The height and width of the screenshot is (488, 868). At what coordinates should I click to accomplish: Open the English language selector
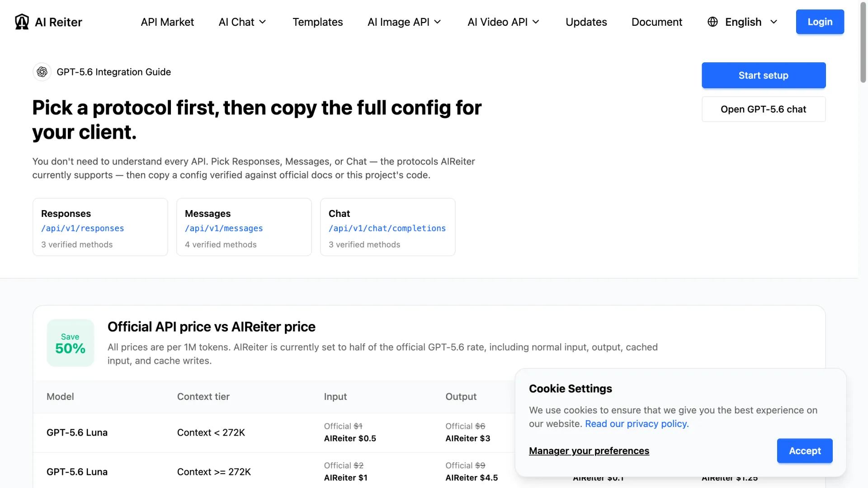coord(742,22)
